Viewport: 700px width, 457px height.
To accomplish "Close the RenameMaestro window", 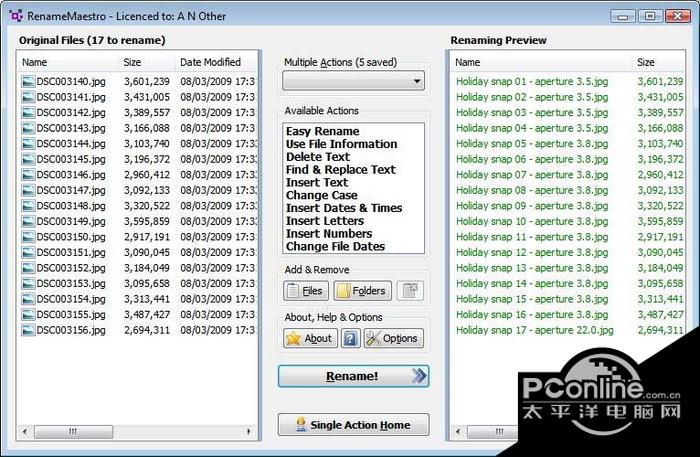I will 678,17.
